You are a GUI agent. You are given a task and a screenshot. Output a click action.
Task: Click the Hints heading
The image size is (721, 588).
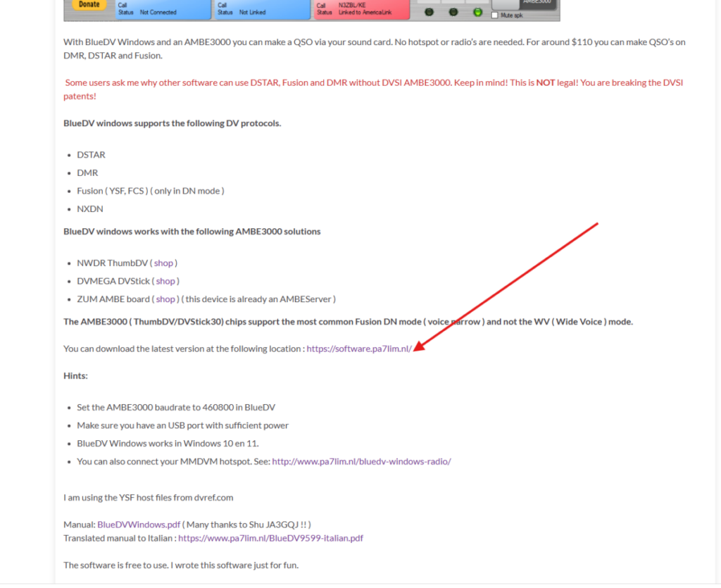[75, 376]
